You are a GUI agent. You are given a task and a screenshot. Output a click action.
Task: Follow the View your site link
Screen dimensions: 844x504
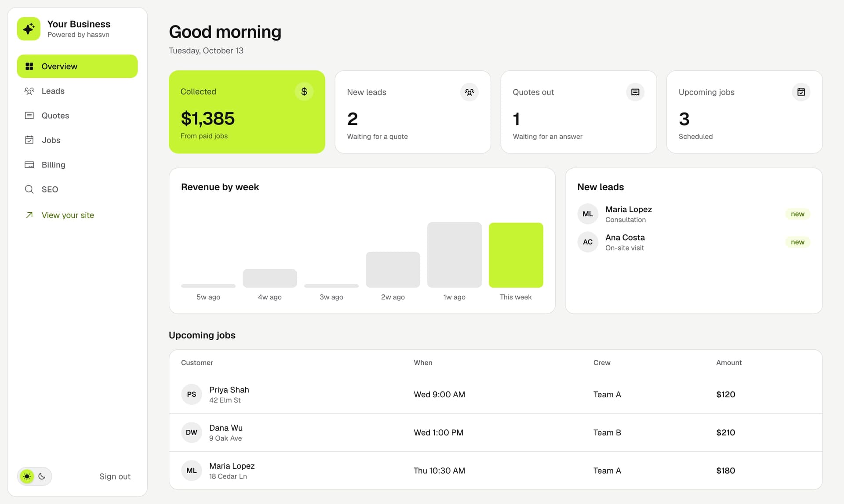(x=68, y=215)
